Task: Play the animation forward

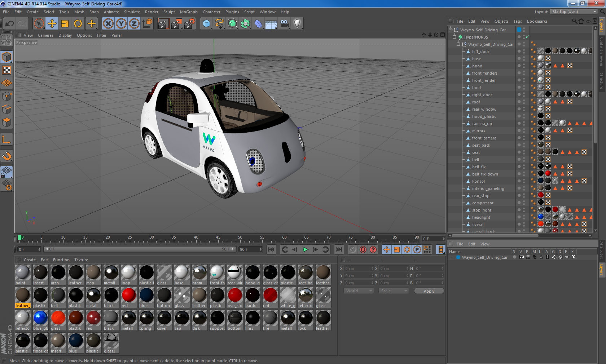Action: pos(305,249)
